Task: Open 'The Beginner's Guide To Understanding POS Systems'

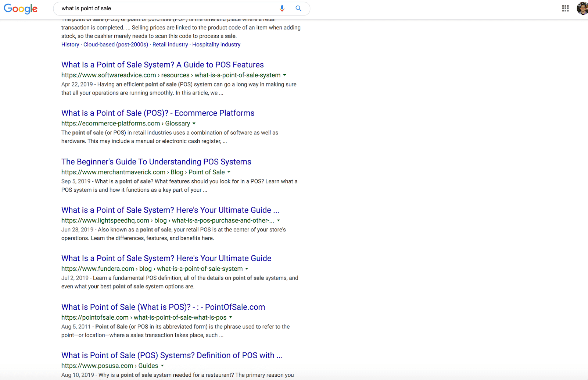Action: point(156,162)
